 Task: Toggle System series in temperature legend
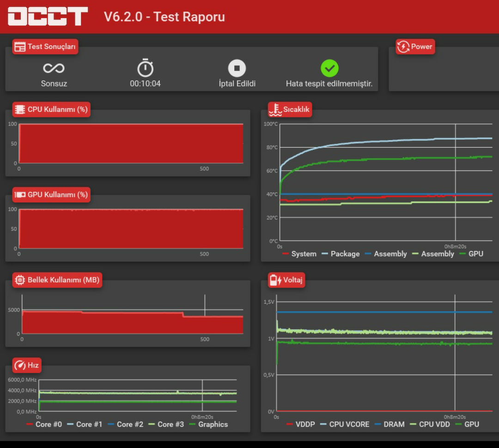299,254
